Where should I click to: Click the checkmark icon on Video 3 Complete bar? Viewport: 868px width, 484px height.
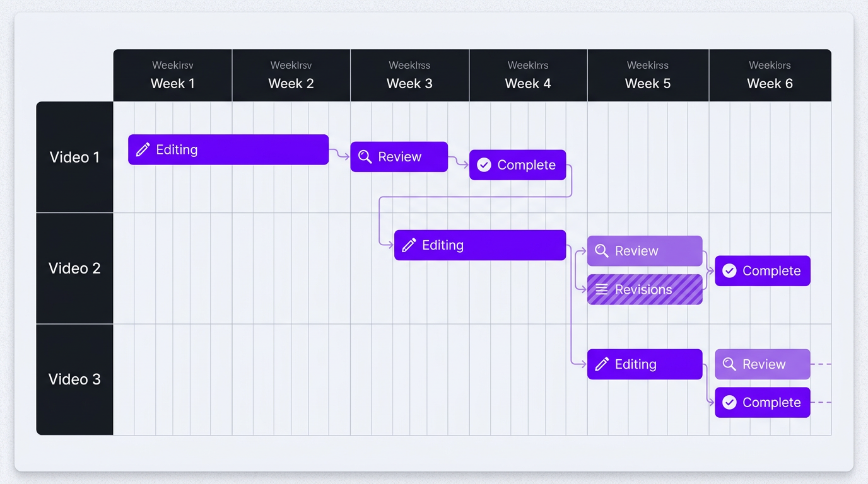729,402
